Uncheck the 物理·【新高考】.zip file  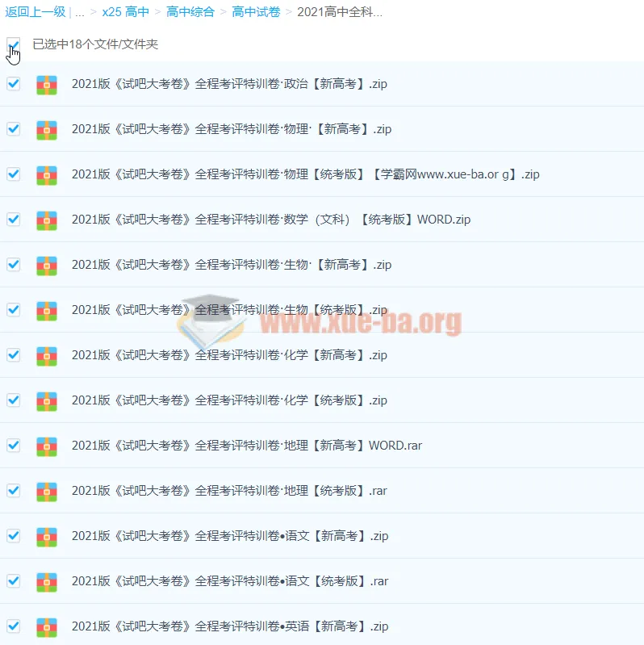[13, 128]
